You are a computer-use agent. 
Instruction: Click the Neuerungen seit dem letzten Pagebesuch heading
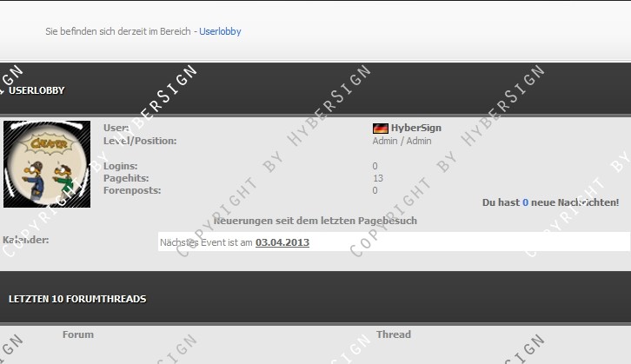(315, 221)
